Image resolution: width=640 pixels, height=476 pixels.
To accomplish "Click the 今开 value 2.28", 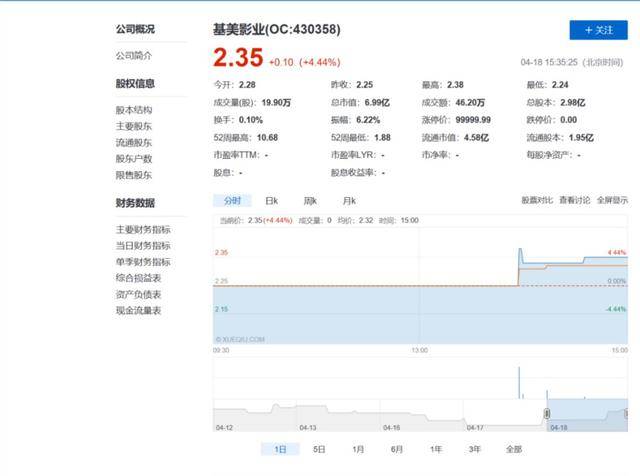I will coord(247,85).
